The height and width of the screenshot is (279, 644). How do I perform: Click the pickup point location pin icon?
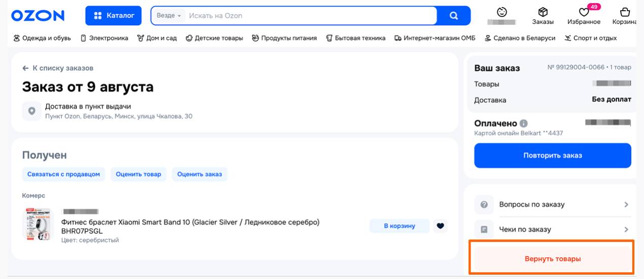coord(31,111)
